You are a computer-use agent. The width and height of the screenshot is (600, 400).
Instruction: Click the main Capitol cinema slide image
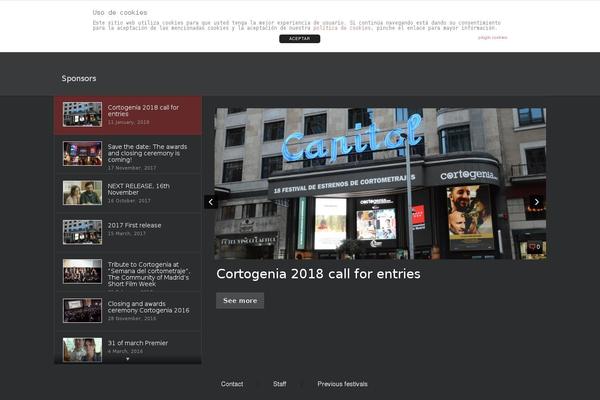[380, 183]
